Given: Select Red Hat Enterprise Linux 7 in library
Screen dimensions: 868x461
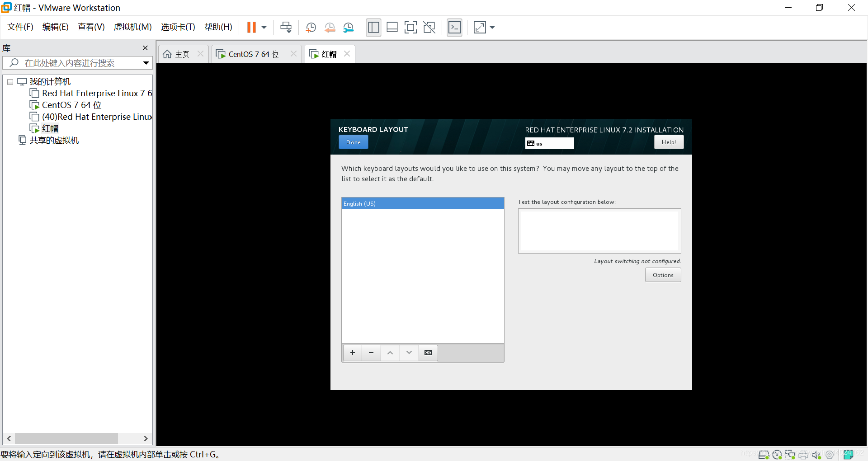Looking at the screenshot, I should click(x=91, y=93).
